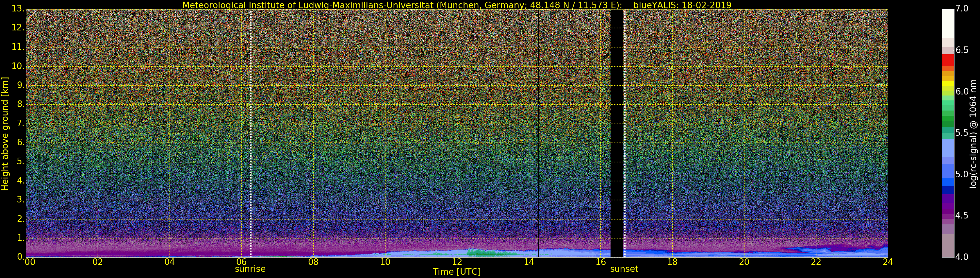Click the red segment of the colorbar
This screenshot has height=278, width=980.
pos(948,60)
